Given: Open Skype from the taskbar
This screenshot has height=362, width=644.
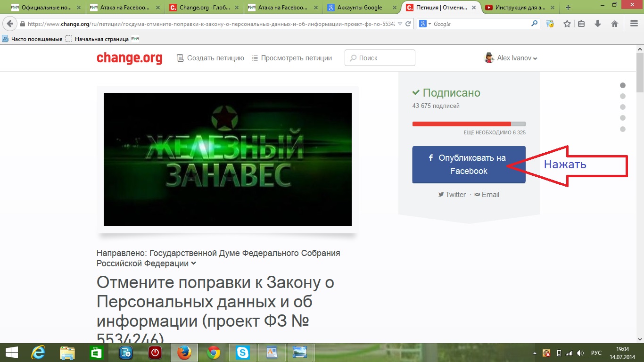Looking at the screenshot, I should 243,353.
